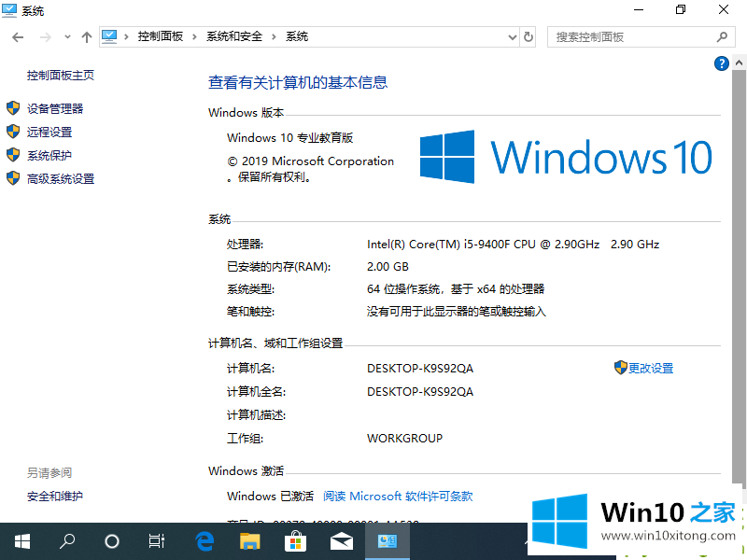Open taskbar search magnifier
Image resolution: width=747 pixels, height=560 pixels.
[66, 541]
